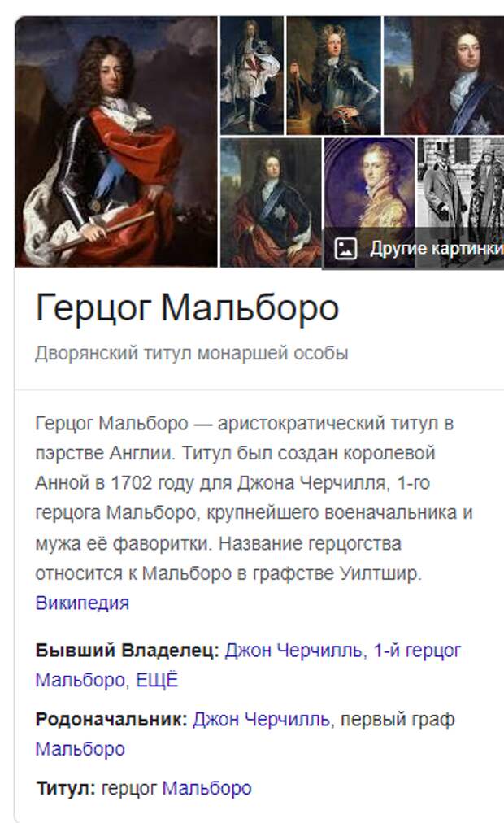This screenshot has width=504, height=823.
Task: Click the Бывший Владелец label
Action: [x=128, y=651]
